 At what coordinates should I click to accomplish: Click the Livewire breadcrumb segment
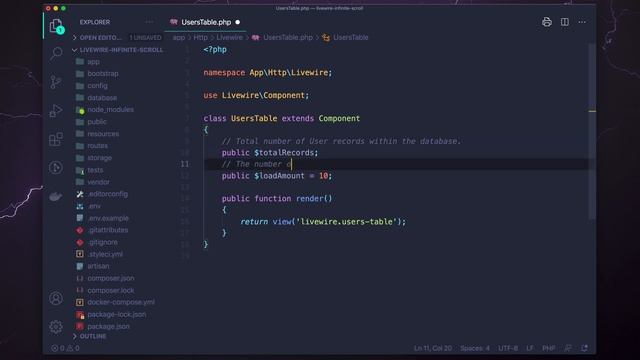point(229,38)
